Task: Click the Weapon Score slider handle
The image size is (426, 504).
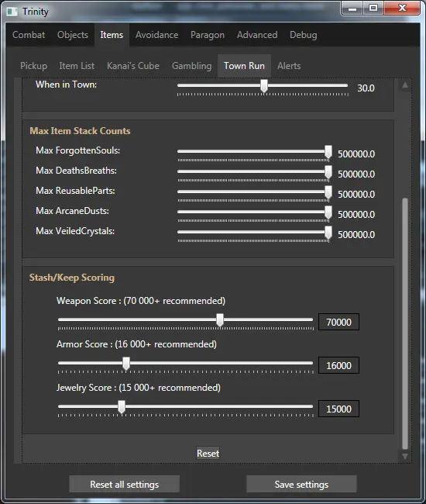Action: [220, 320]
